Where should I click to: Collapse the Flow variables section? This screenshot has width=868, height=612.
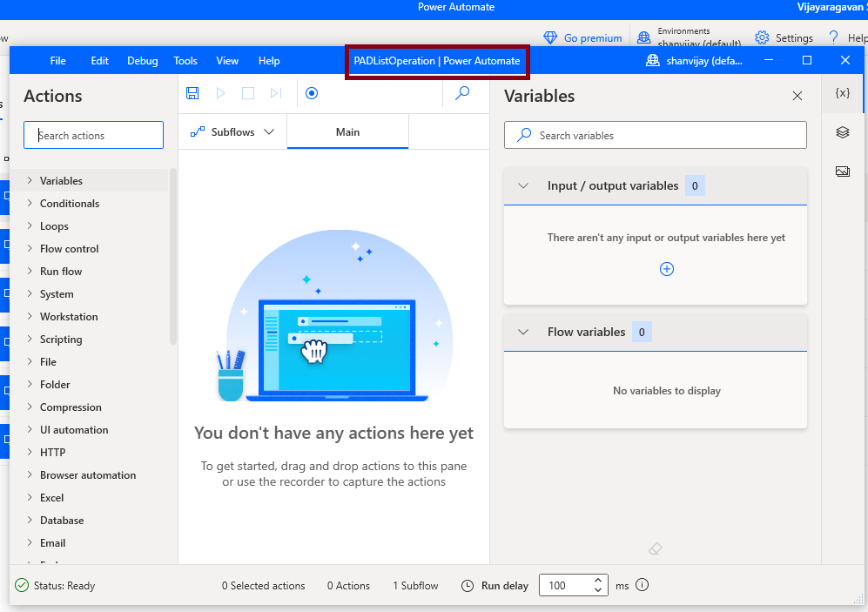[523, 332]
